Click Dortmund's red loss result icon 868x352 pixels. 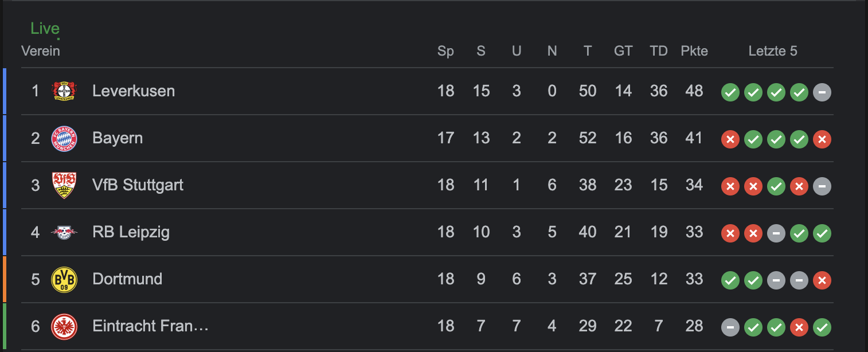(822, 280)
